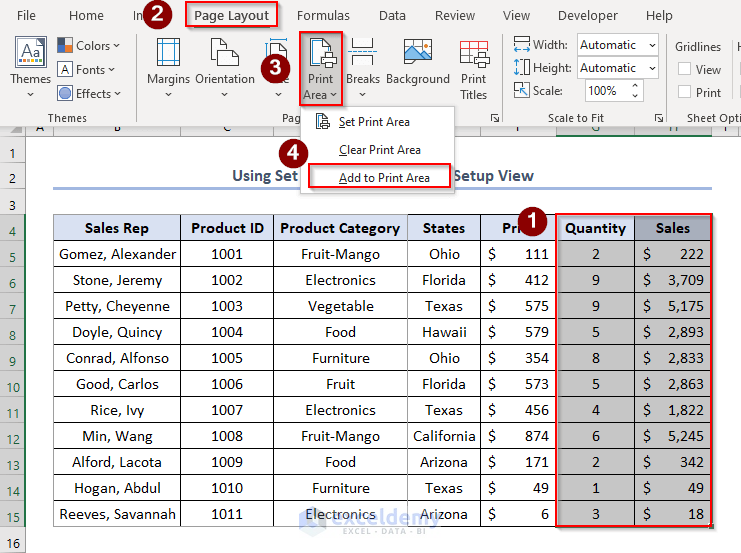The image size is (741, 553).
Task: Open Print Titles setup
Action: [x=474, y=70]
